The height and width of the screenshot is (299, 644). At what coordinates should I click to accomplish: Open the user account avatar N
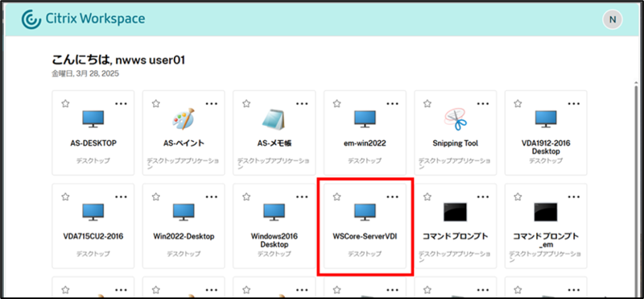point(613,19)
